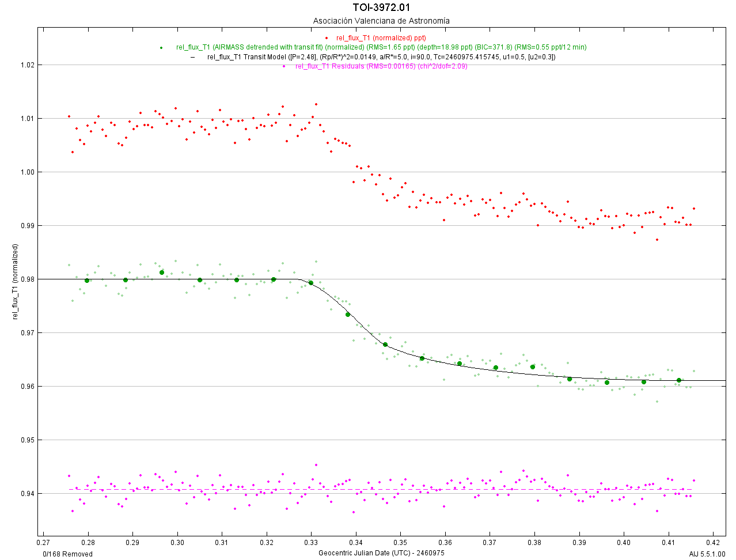Click the 0.94 y-axis tick label
Image resolution: width=736 pixels, height=560 pixels.
click(27, 494)
